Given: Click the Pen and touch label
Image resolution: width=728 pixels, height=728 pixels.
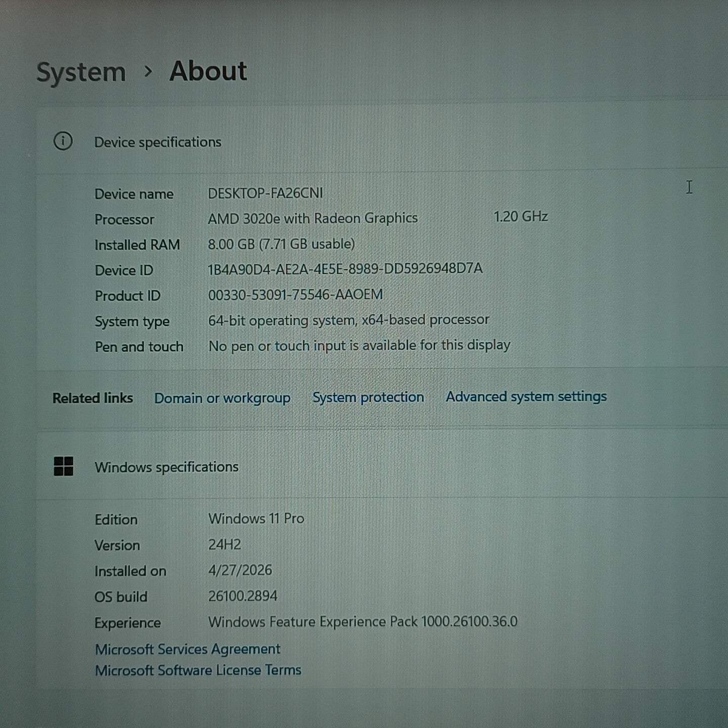Looking at the screenshot, I should pos(139,347).
